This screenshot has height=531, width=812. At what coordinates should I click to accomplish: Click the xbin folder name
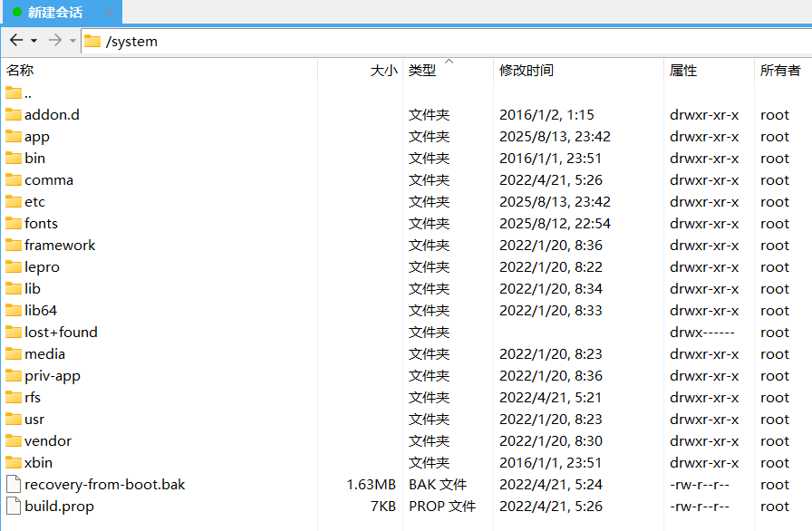pos(38,462)
